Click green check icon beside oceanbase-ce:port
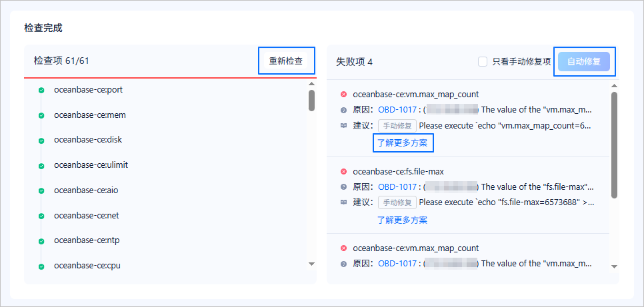This screenshot has width=644, height=307. [x=41, y=91]
